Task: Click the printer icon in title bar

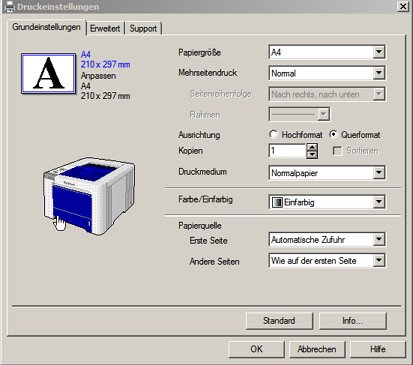Action: click(x=9, y=6)
